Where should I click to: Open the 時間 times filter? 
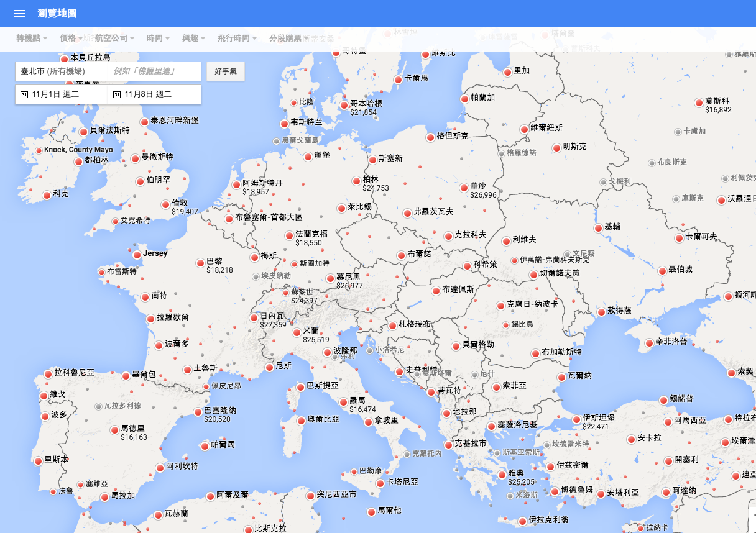[158, 38]
